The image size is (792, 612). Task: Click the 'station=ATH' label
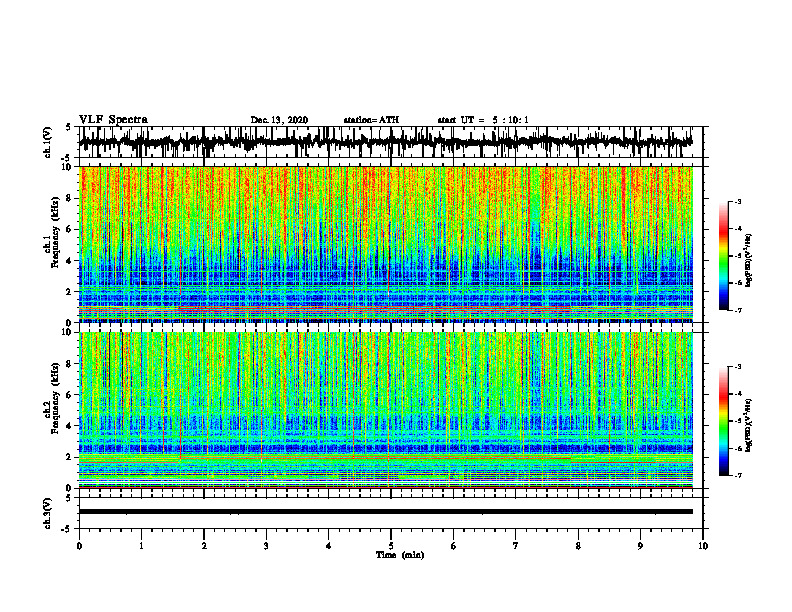tap(371, 120)
